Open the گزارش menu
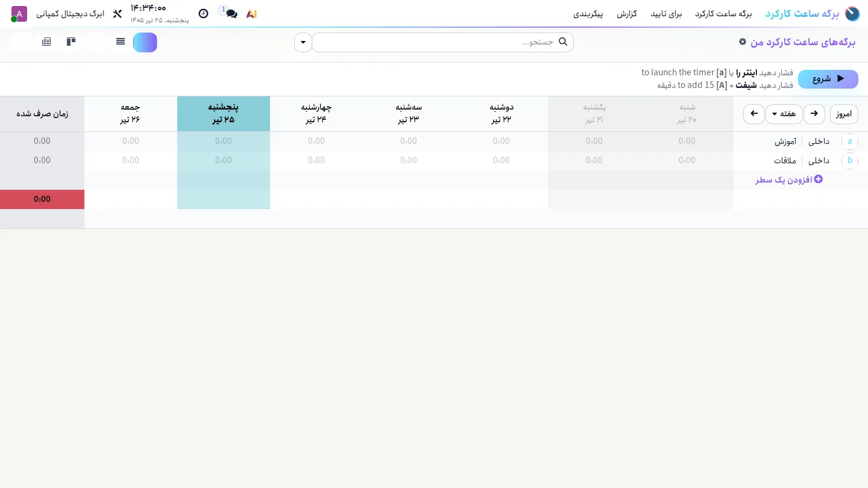 tap(627, 14)
